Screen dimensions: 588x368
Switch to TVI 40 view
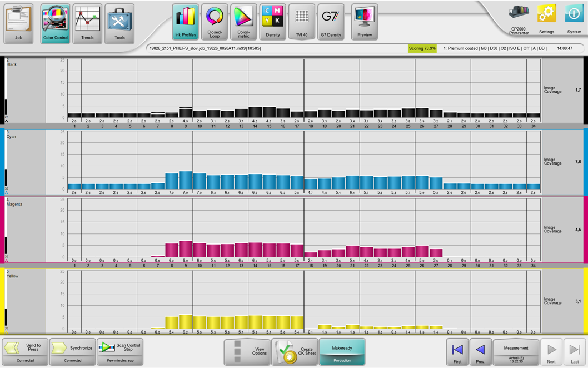(x=301, y=22)
